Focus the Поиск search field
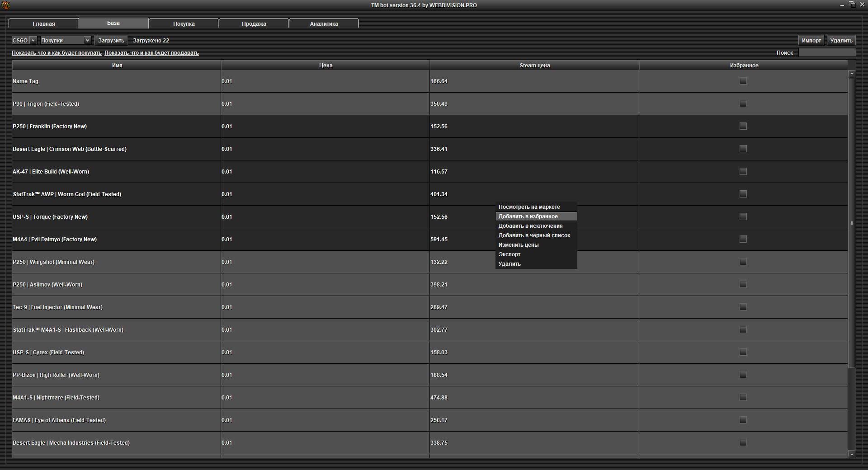Viewport: 868px width, 470px height. 827,53
